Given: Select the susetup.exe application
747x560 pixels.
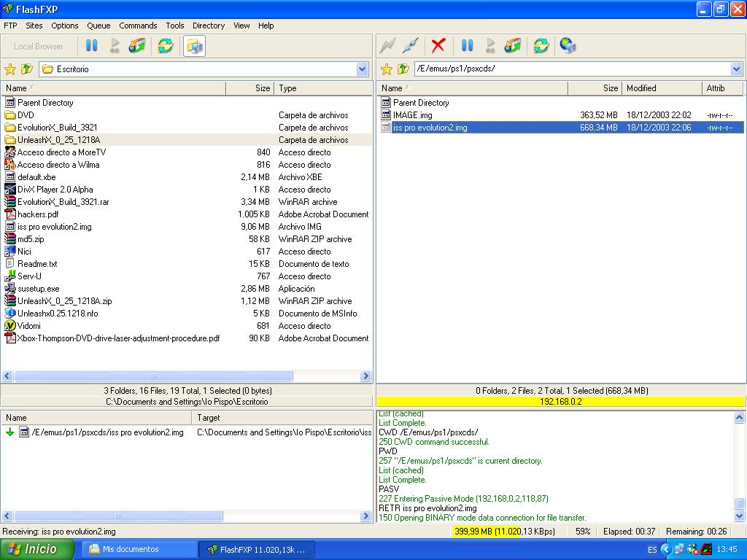Looking at the screenshot, I should [x=38, y=288].
